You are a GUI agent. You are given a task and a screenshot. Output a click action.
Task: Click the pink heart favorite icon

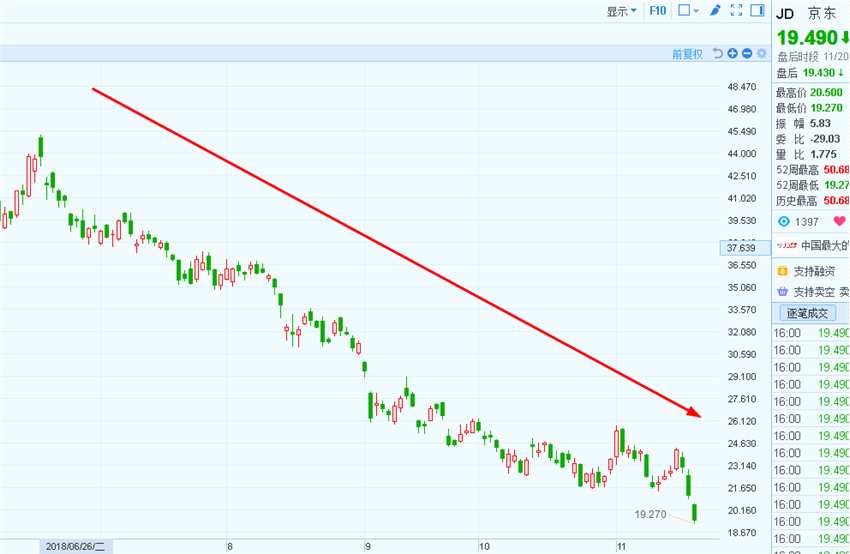point(840,221)
